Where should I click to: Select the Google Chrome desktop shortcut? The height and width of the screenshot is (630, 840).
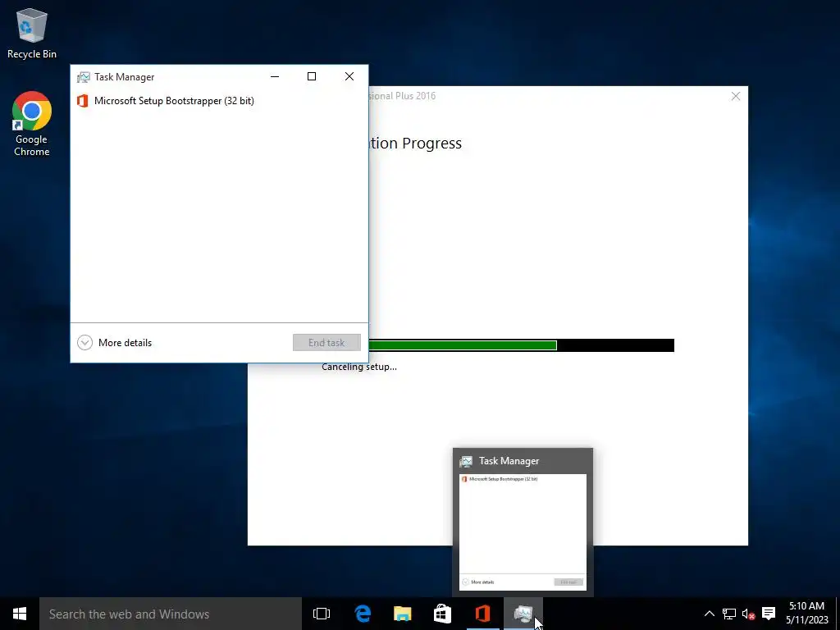click(x=32, y=124)
